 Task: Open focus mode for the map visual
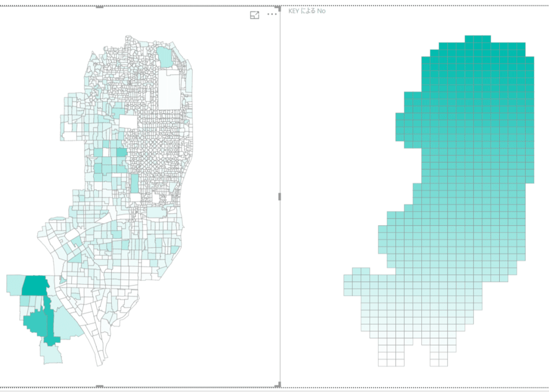(x=254, y=15)
